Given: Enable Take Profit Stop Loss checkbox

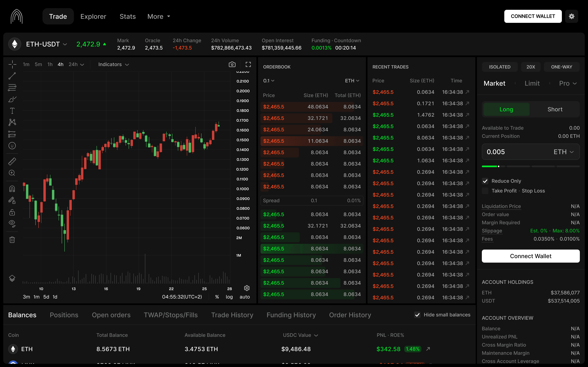Looking at the screenshot, I should (x=485, y=191).
